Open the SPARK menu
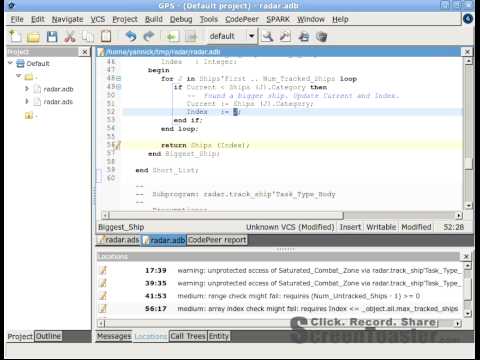This screenshot has height=360, width=480. click(278, 19)
